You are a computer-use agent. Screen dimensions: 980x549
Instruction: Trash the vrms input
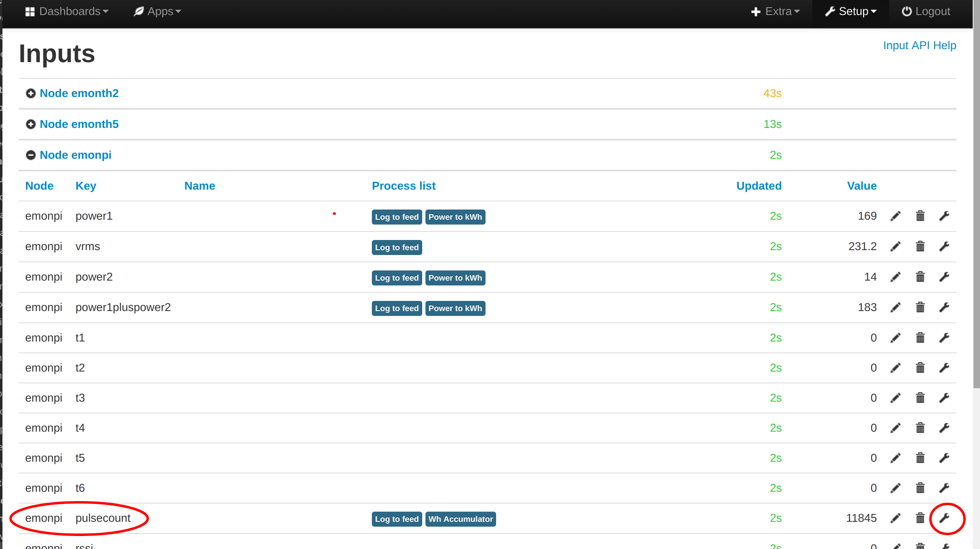(x=920, y=246)
